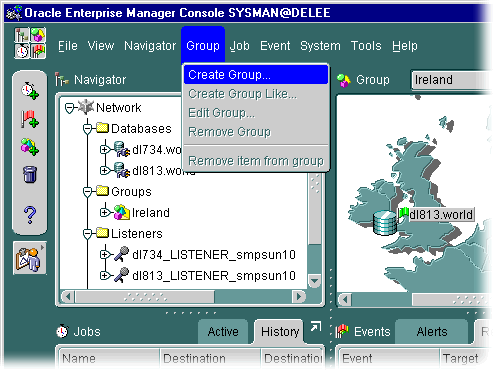This screenshot has height=375, width=498.
Task: Open the Help menu
Action: (405, 46)
